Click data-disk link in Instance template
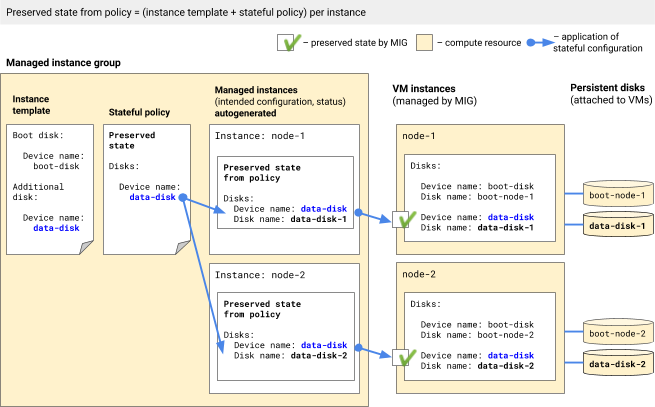Image resolution: width=655 pixels, height=407 pixels. (x=56, y=228)
